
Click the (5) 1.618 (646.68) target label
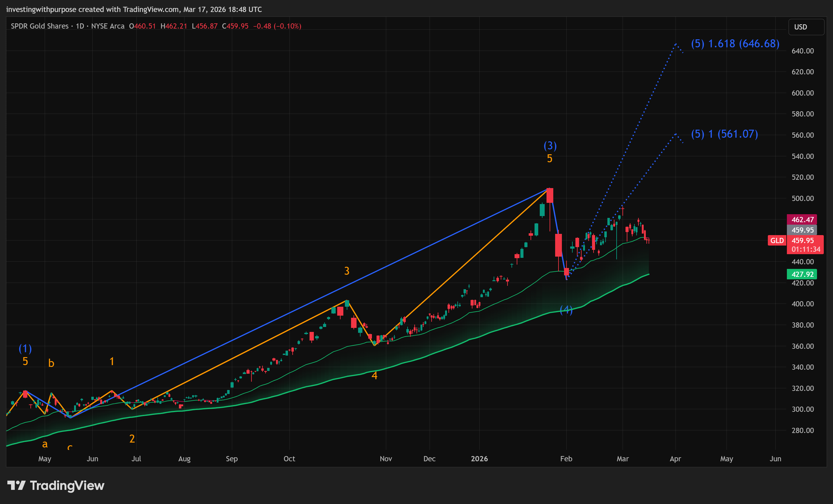tap(735, 44)
